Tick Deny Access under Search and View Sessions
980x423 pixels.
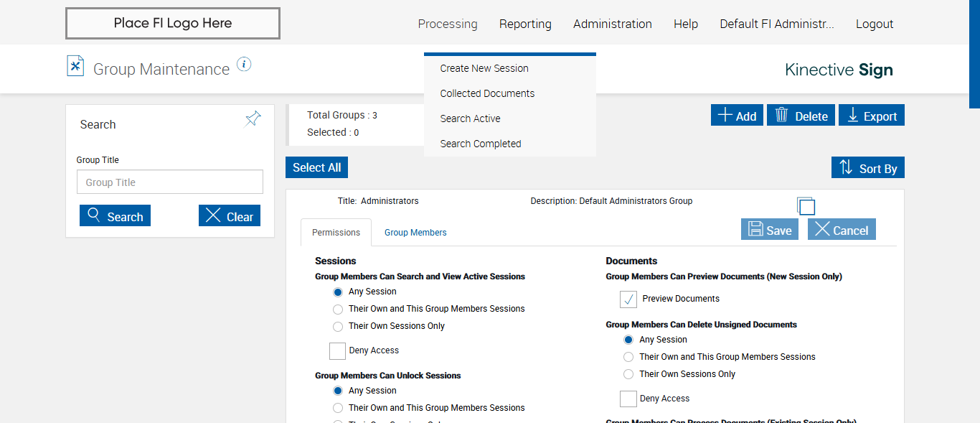(337, 350)
